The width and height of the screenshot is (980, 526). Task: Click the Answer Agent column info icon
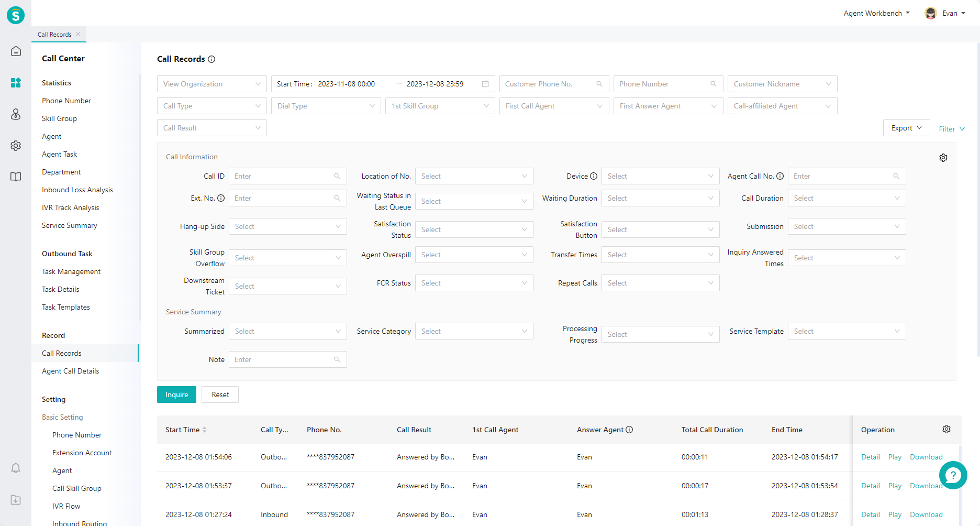pyautogui.click(x=629, y=430)
